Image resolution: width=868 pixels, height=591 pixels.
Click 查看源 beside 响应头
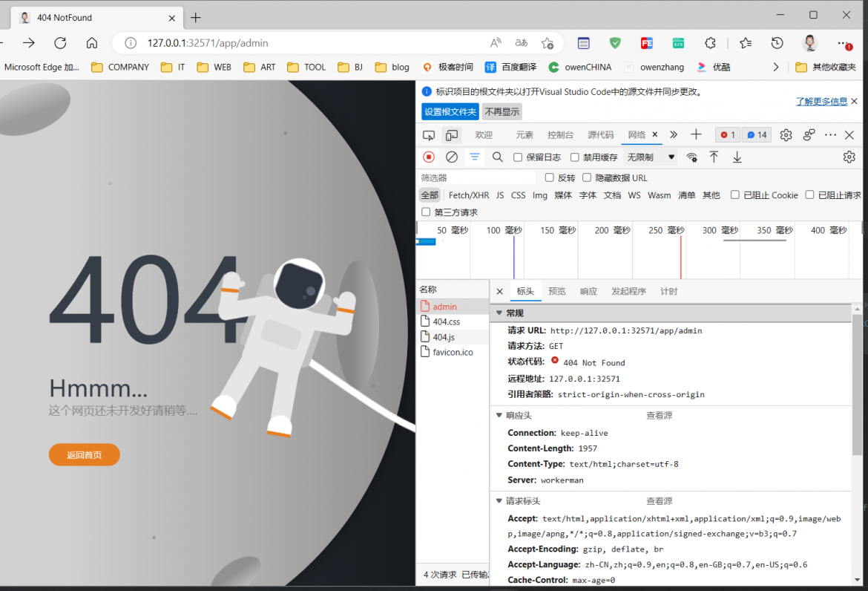coord(660,416)
